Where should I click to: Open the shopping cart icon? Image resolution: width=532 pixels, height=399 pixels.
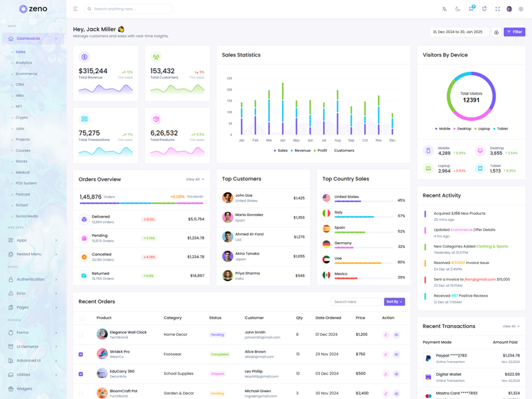pos(471,9)
